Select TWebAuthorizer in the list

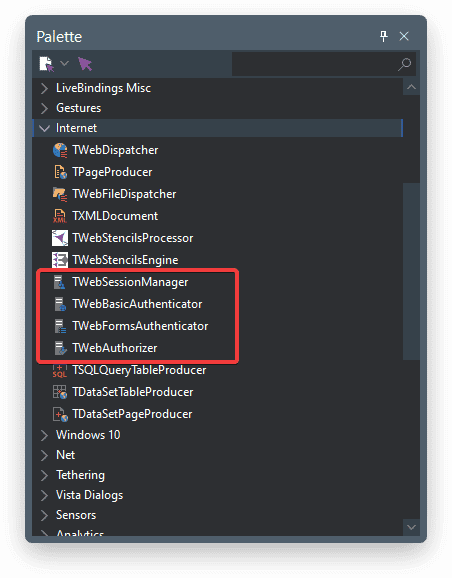pos(114,348)
